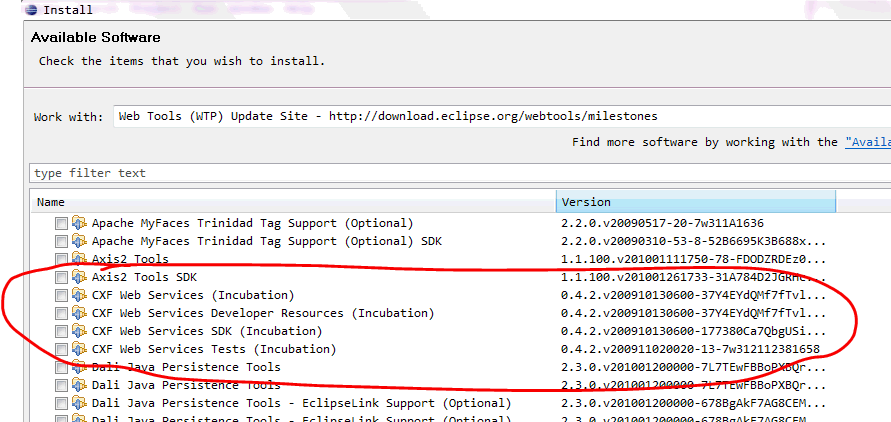Select the CXF Web Services SDK (Incubation) checkbox

(61, 332)
